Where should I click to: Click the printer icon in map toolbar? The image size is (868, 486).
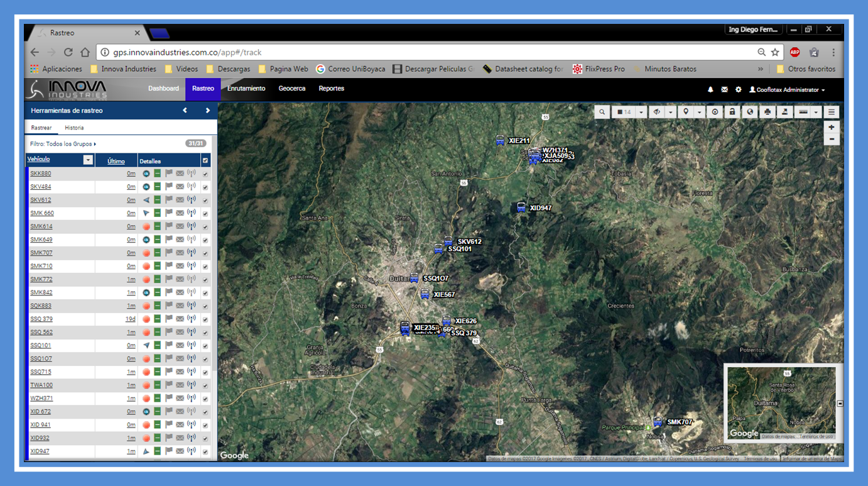[767, 112]
